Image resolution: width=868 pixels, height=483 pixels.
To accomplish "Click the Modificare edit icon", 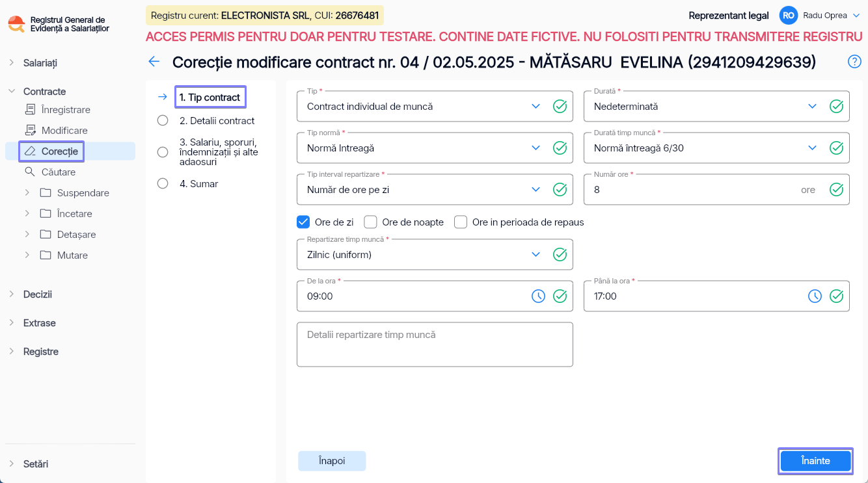I will pos(30,130).
